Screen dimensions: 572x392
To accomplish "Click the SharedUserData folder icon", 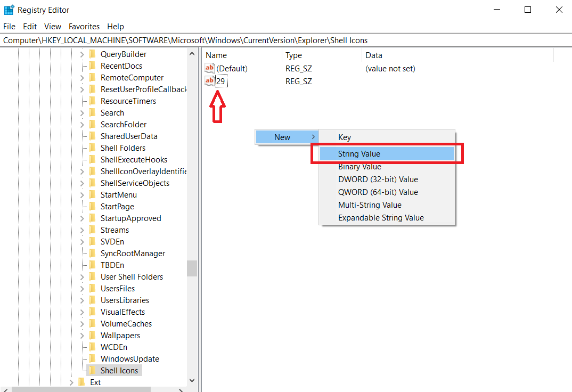I will click(92, 136).
